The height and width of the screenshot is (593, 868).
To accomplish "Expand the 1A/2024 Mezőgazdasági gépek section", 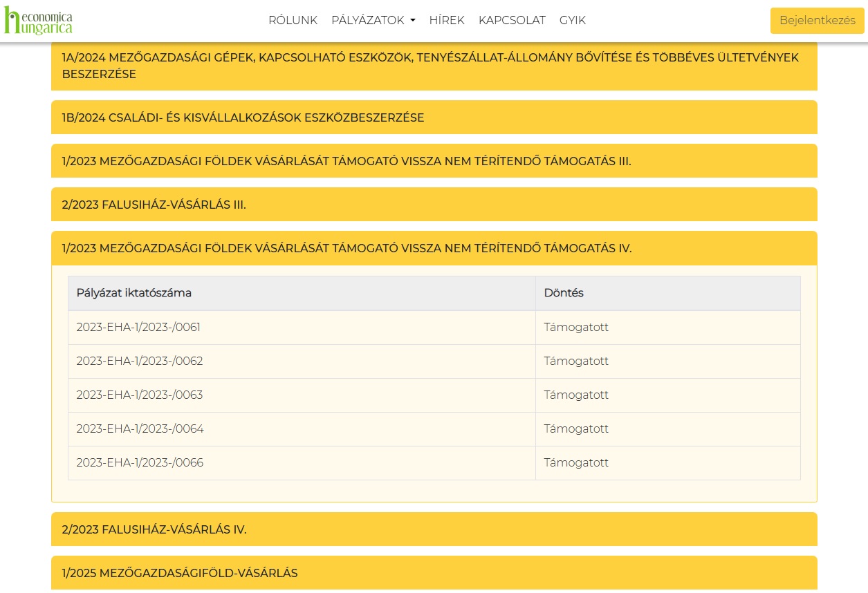I will pos(434,66).
